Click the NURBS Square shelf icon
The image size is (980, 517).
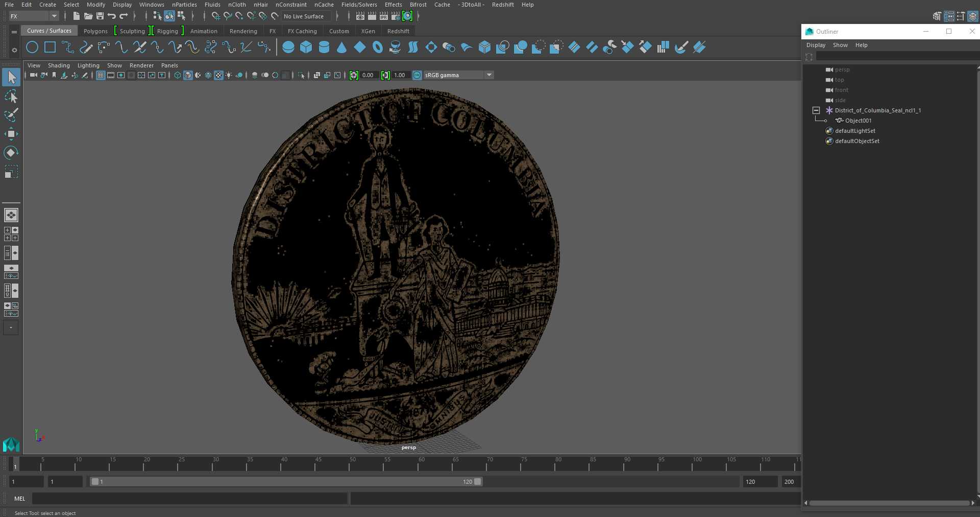50,48
